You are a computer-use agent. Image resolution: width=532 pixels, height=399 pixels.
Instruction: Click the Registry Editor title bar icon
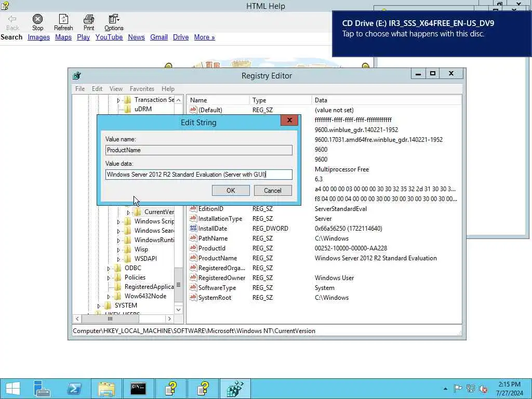click(77, 75)
